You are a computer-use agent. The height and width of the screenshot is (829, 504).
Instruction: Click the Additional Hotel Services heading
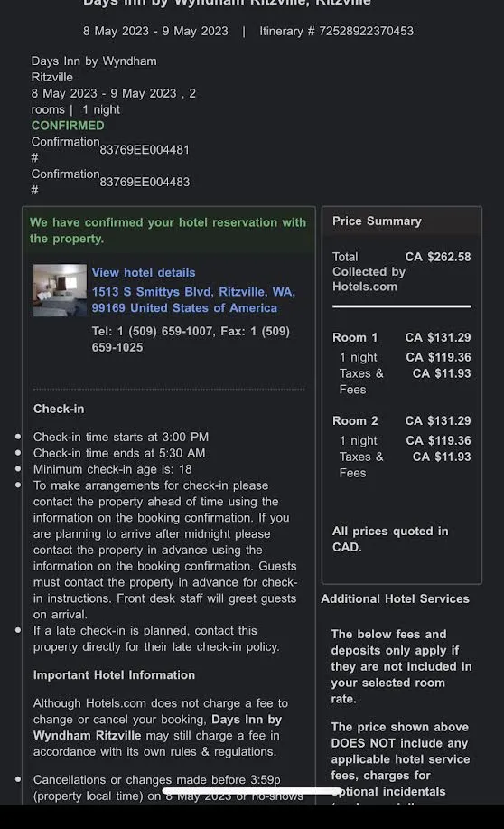pos(396,598)
